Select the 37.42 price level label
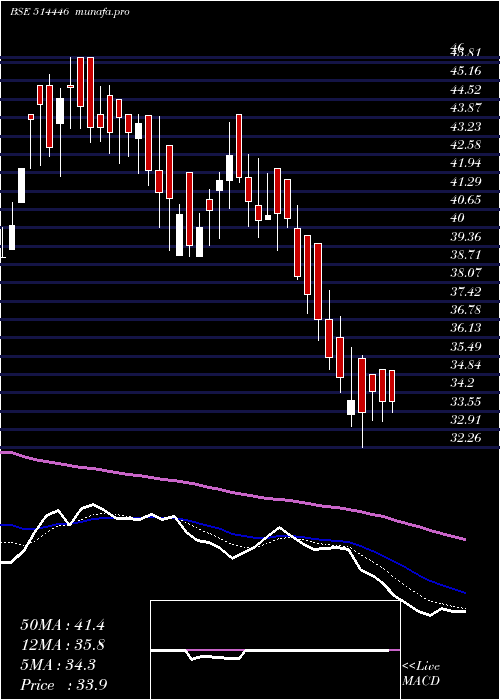Viewport: 500px width, 700px height. [466, 292]
